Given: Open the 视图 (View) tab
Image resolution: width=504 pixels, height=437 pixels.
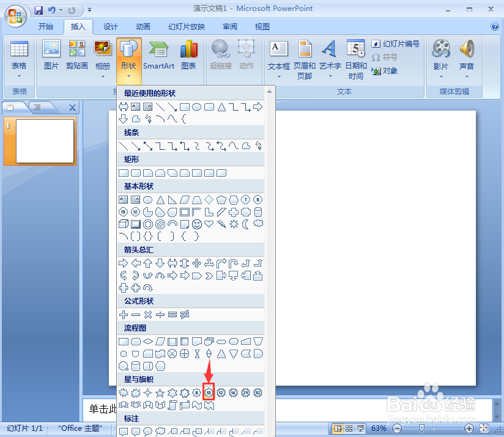Looking at the screenshot, I should point(262,27).
